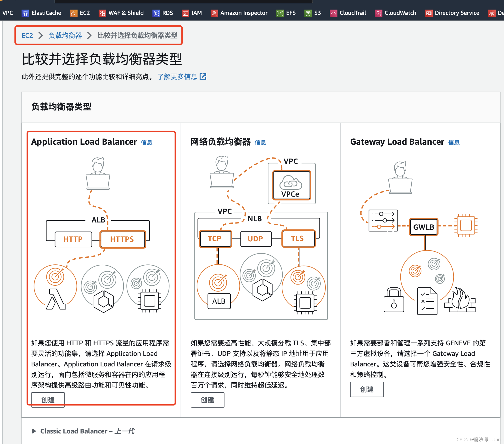The width and height of the screenshot is (504, 444).
Task: Click the user laptop icon in ALB diagram
Action: pos(98,173)
